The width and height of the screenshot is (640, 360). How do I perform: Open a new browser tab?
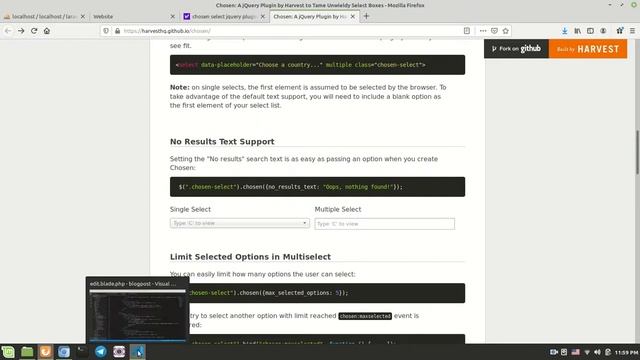coord(367,16)
